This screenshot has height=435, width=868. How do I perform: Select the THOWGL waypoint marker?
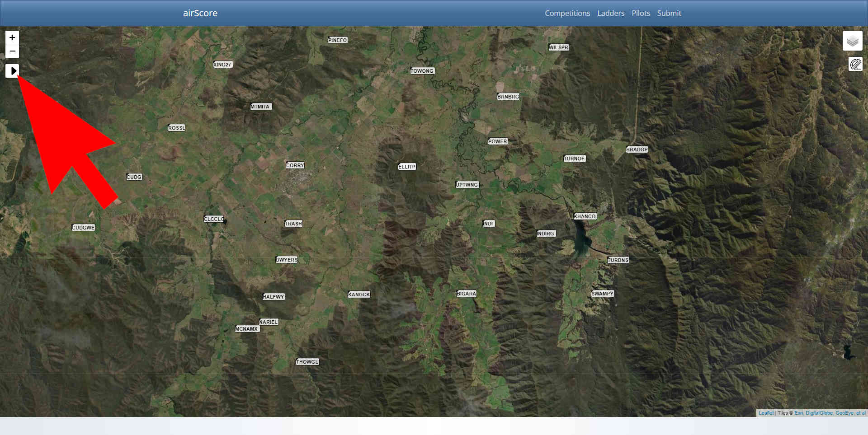pyautogui.click(x=307, y=361)
